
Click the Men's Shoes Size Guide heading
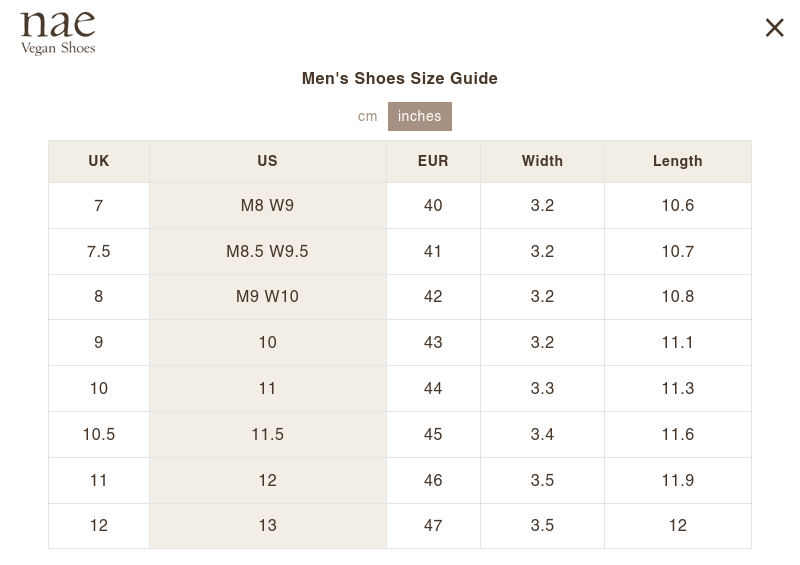(x=399, y=79)
